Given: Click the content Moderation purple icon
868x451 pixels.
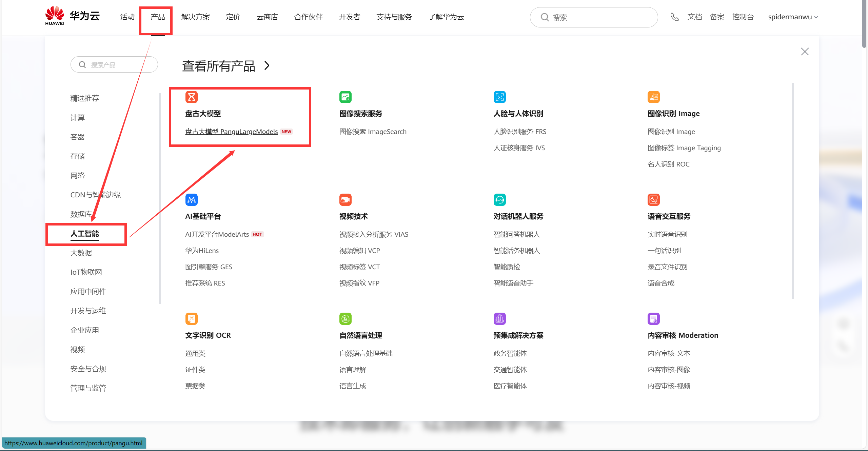Looking at the screenshot, I should (653, 319).
